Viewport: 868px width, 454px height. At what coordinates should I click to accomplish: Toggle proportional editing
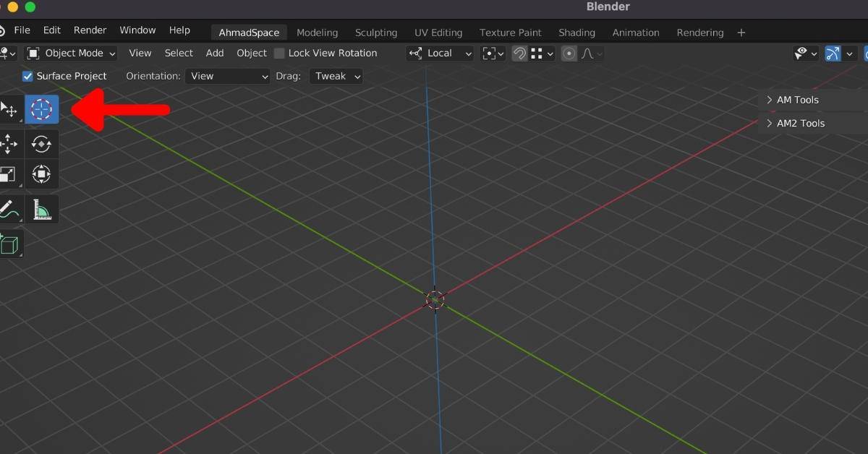click(x=569, y=53)
